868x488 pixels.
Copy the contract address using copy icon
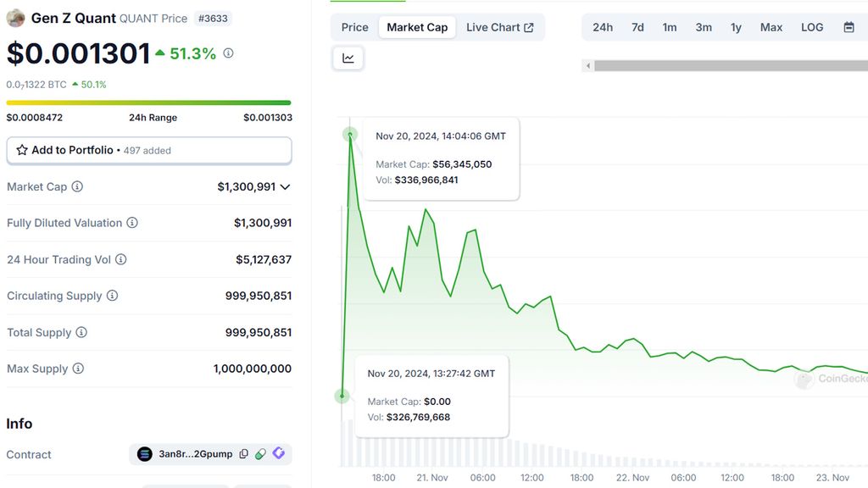[x=243, y=454]
